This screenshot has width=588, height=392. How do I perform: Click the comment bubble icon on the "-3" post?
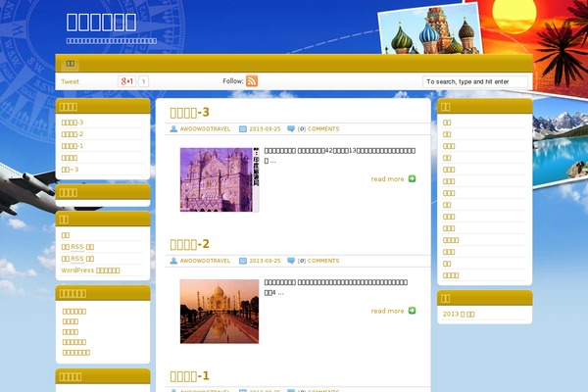[291, 128]
